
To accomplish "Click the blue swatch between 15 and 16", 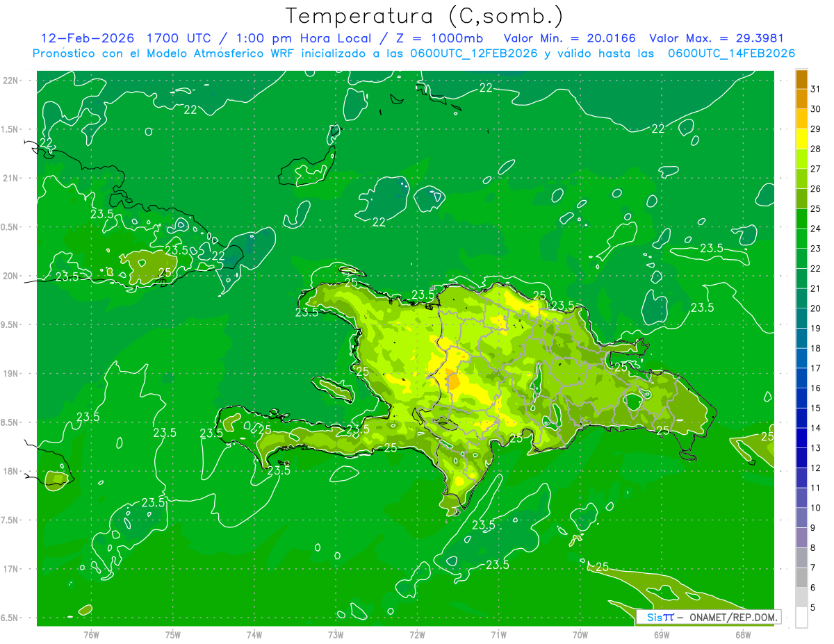I will click(x=801, y=398).
